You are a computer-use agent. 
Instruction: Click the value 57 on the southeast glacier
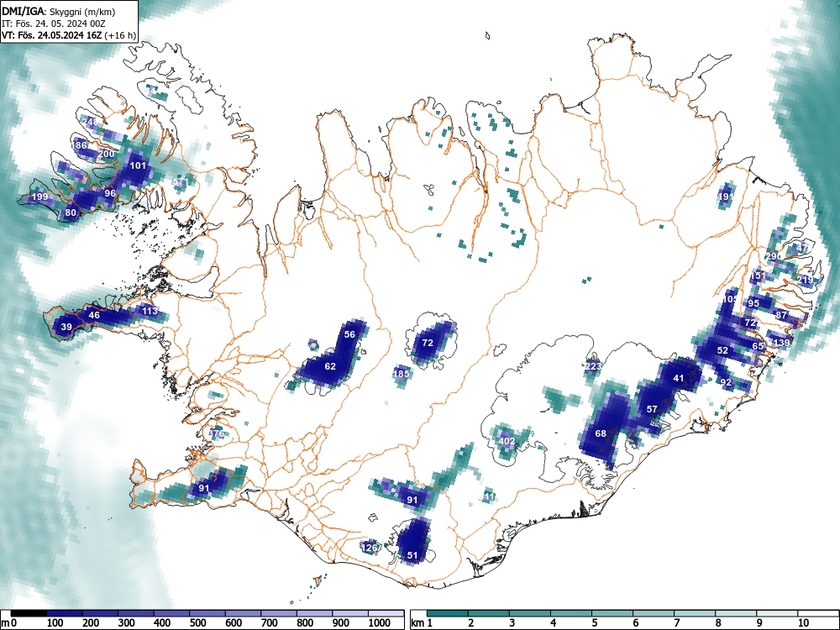(652, 409)
